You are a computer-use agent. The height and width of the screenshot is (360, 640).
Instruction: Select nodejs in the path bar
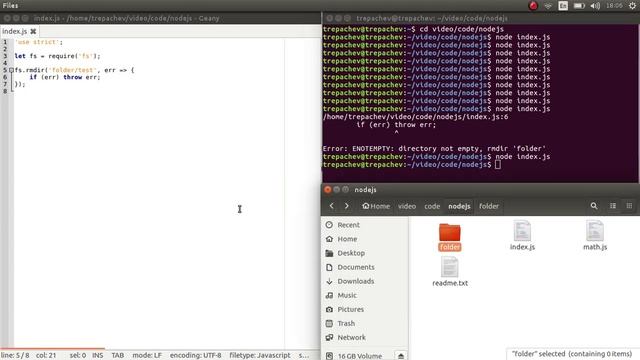point(459,206)
